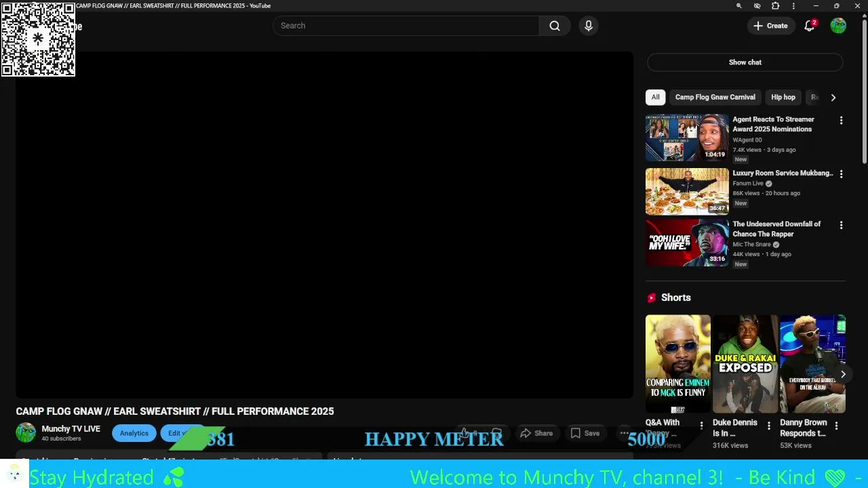Show next Shorts with the arrow
Screen dimensions: 868x488
click(x=843, y=374)
